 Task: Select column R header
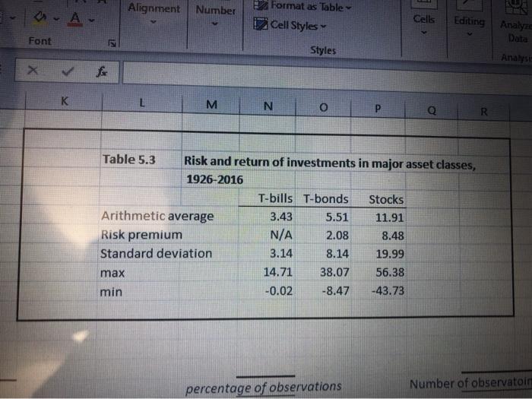(x=484, y=111)
